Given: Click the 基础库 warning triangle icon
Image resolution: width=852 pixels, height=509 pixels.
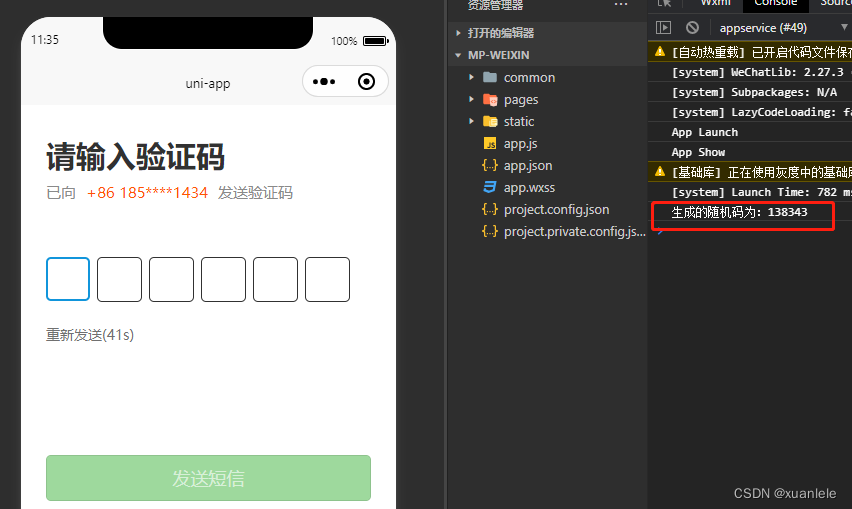Looking at the screenshot, I should coord(660,172).
